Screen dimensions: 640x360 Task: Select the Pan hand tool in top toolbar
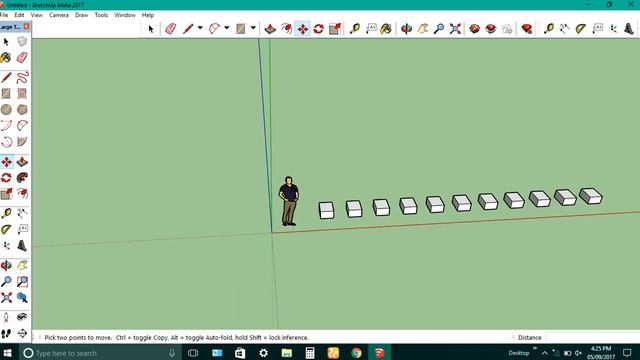tap(423, 29)
